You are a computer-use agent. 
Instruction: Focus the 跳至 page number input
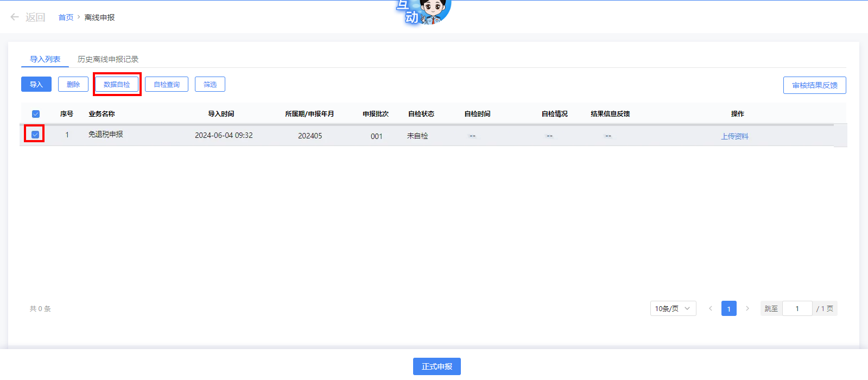pos(797,308)
